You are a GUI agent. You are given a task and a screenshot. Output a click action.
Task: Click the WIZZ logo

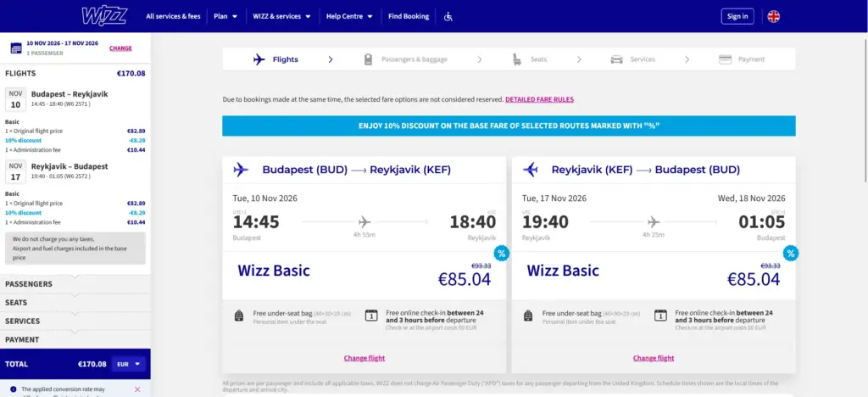(104, 16)
